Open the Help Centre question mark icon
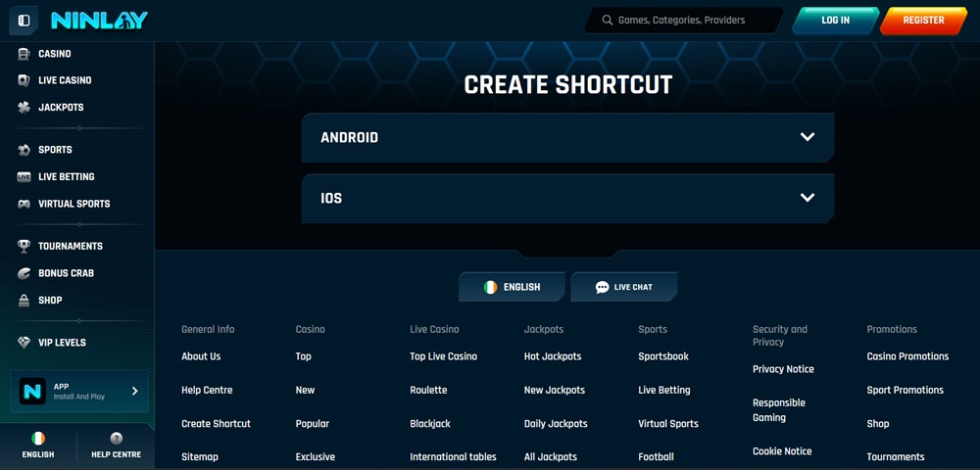This screenshot has height=470, width=980. 117,438
